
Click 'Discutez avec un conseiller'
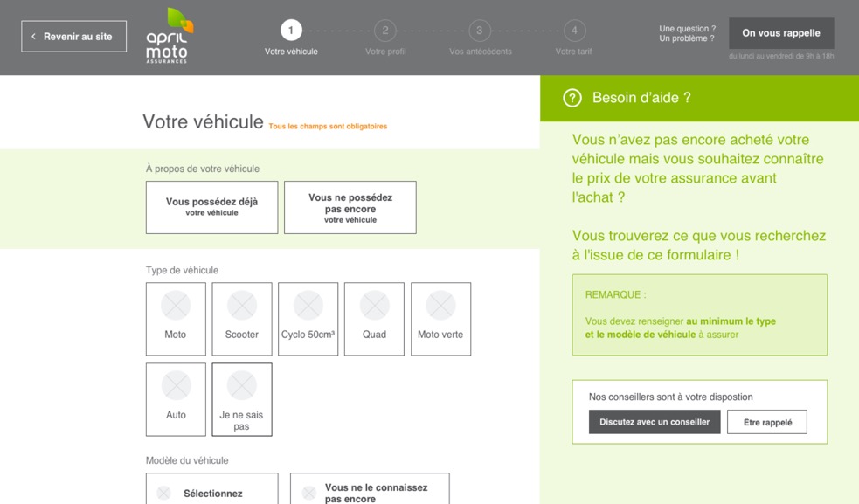pyautogui.click(x=655, y=422)
